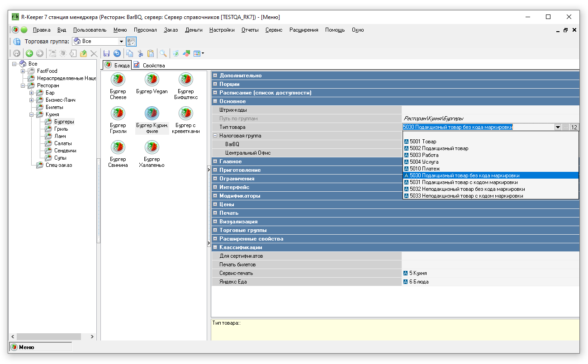
Task: Open the Персонал menu
Action: pyautogui.click(x=145, y=30)
